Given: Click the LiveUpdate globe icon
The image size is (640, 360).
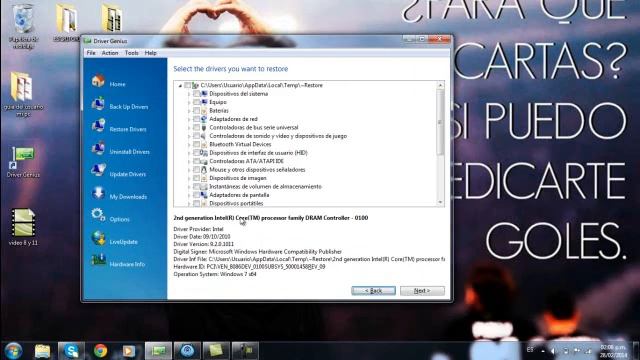Looking at the screenshot, I should 98,238.
